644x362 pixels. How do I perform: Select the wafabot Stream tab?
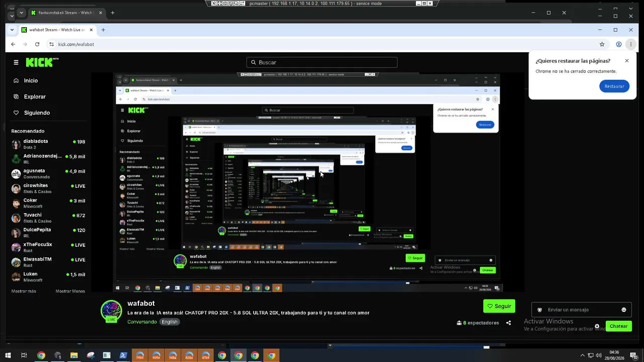56,30
